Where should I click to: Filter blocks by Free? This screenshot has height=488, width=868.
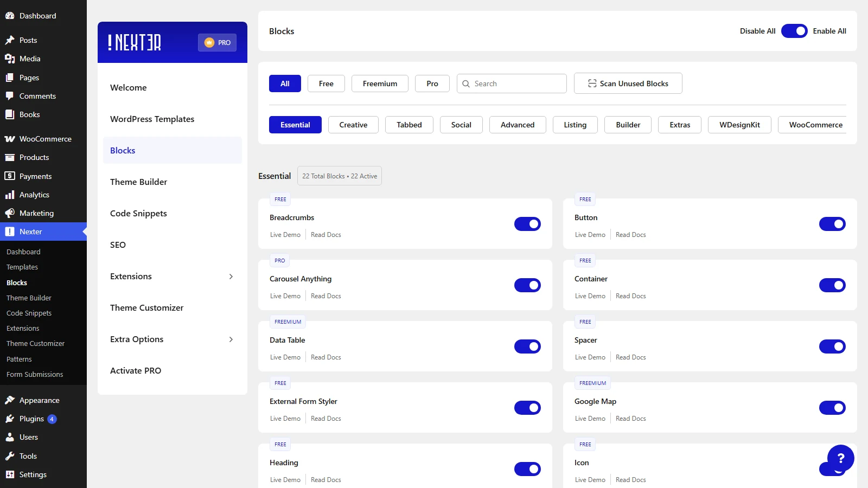(326, 84)
